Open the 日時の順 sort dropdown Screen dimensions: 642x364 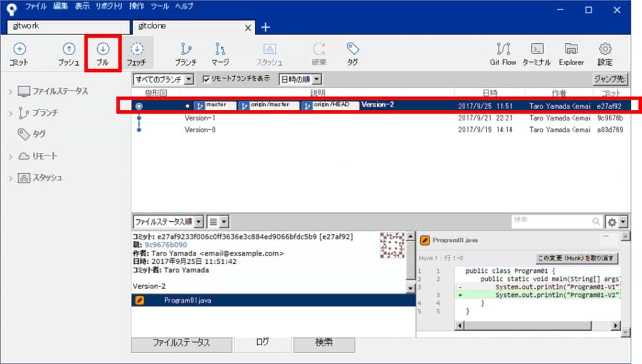pyautogui.click(x=299, y=78)
